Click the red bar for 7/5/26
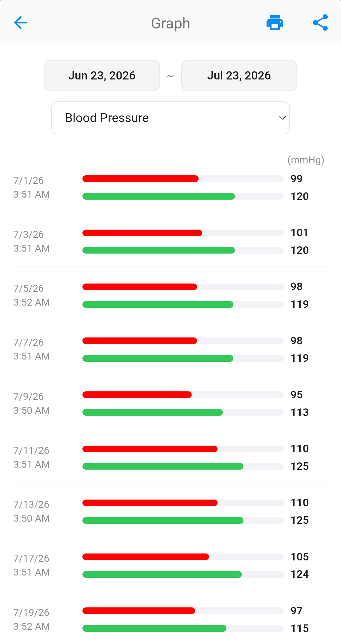The height and width of the screenshot is (644, 341). tap(140, 287)
